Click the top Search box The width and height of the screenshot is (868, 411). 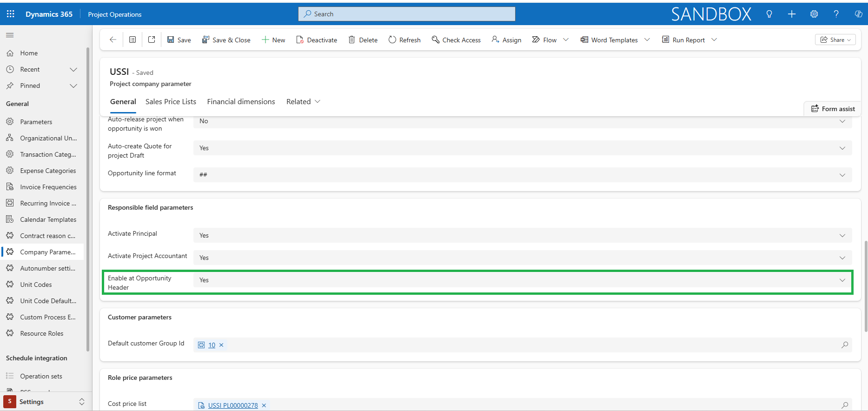[407, 14]
